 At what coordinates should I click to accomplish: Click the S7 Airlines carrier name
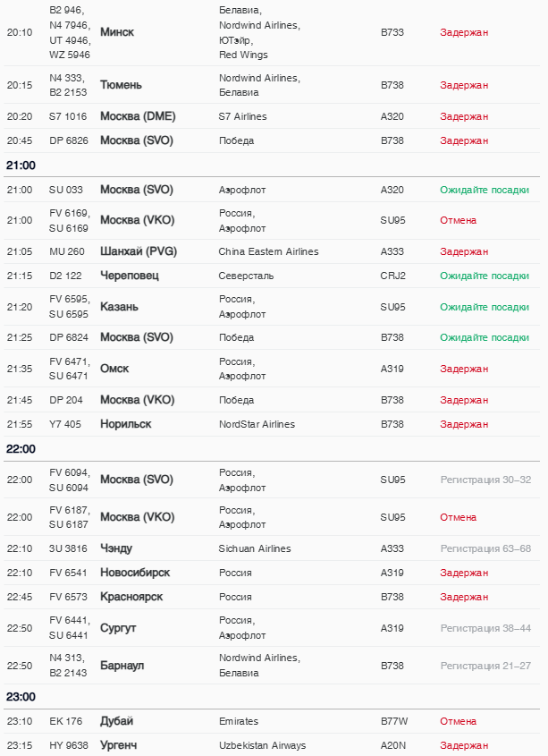(x=242, y=116)
